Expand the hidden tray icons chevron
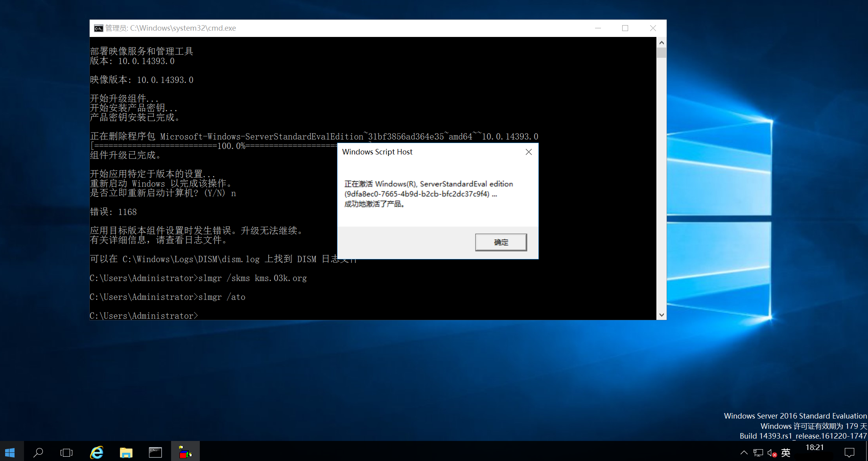The width and height of the screenshot is (868, 461). coord(744,453)
